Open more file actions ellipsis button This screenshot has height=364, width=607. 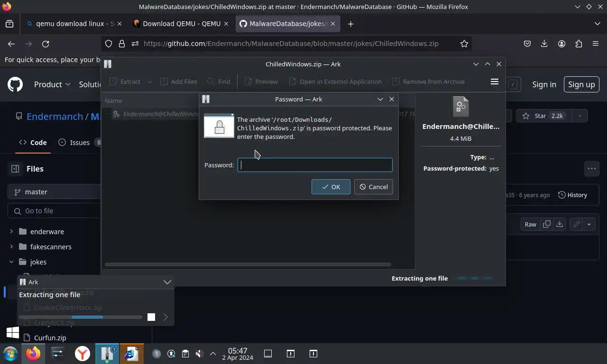tap(591, 168)
